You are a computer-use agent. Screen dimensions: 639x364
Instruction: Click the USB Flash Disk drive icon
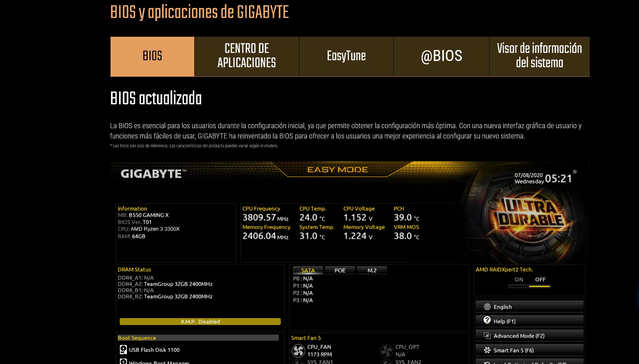(x=123, y=350)
